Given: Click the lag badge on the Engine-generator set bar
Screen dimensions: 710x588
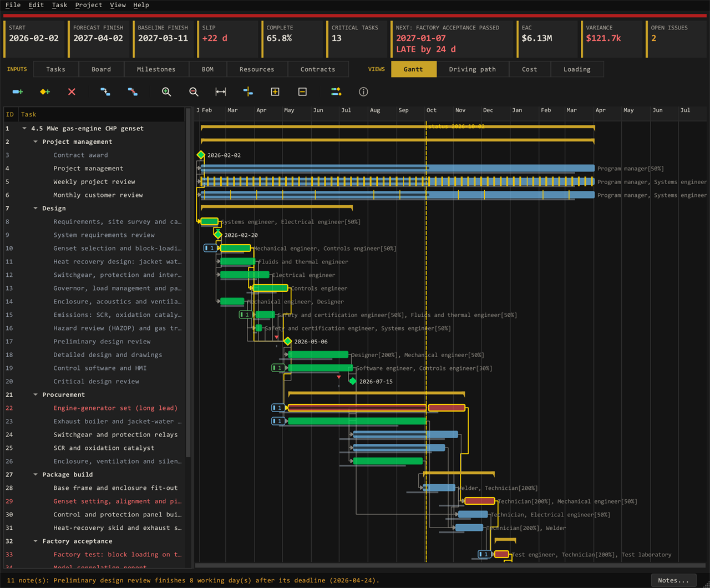Looking at the screenshot, I should 278,408.
